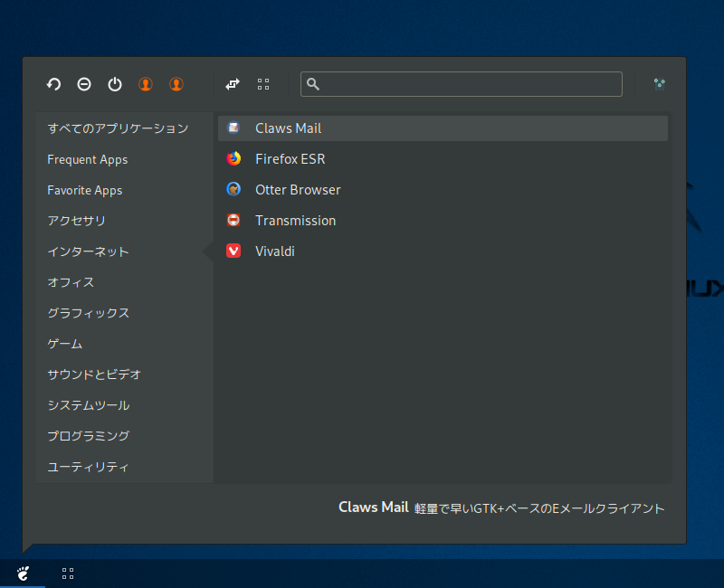This screenshot has height=588, width=724.
Task: Launch Vivaldi from its name label
Action: point(275,251)
